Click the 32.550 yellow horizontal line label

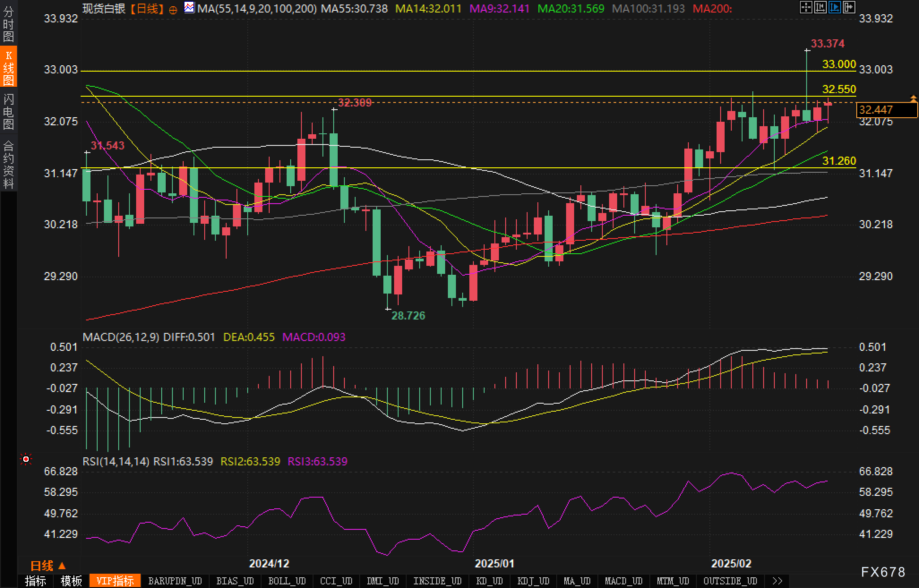tap(839, 89)
